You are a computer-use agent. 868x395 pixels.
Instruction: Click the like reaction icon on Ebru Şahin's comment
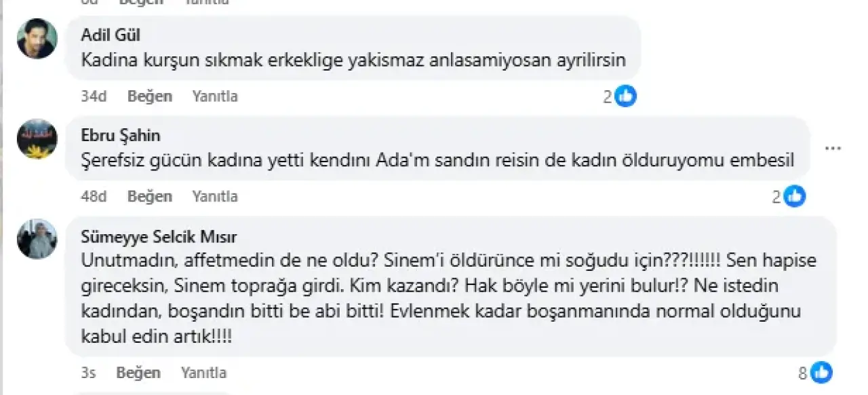pyautogui.click(x=794, y=197)
